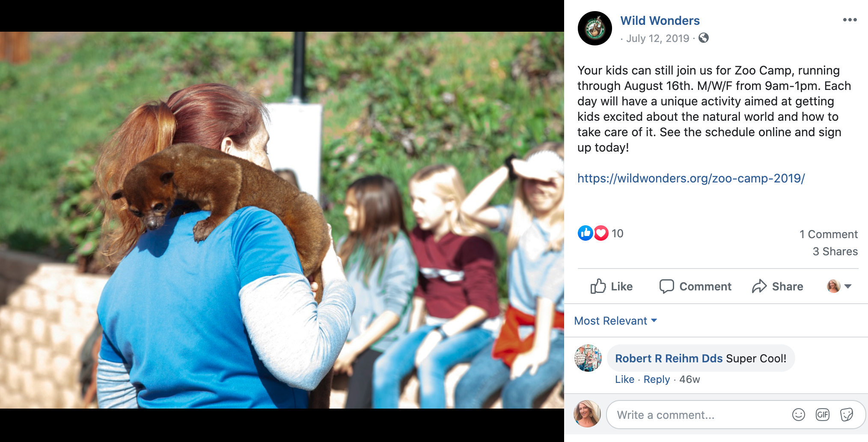Click the Comment button under post

point(696,287)
